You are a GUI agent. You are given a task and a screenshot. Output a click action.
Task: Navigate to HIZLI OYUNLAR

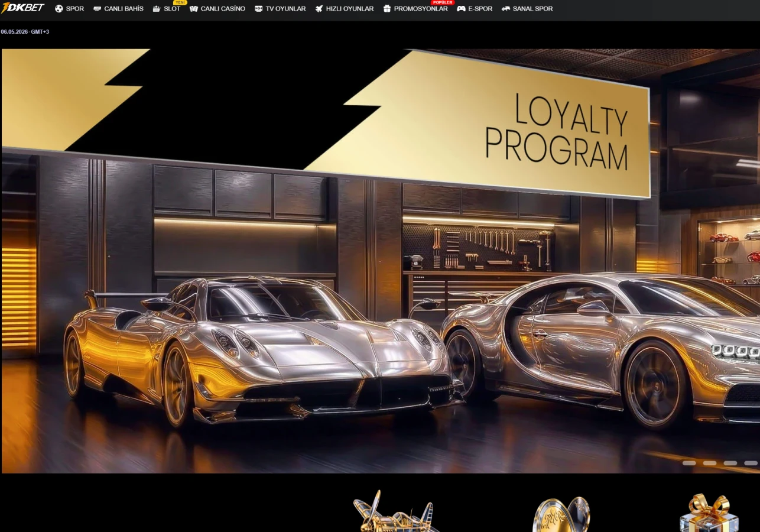[344, 9]
